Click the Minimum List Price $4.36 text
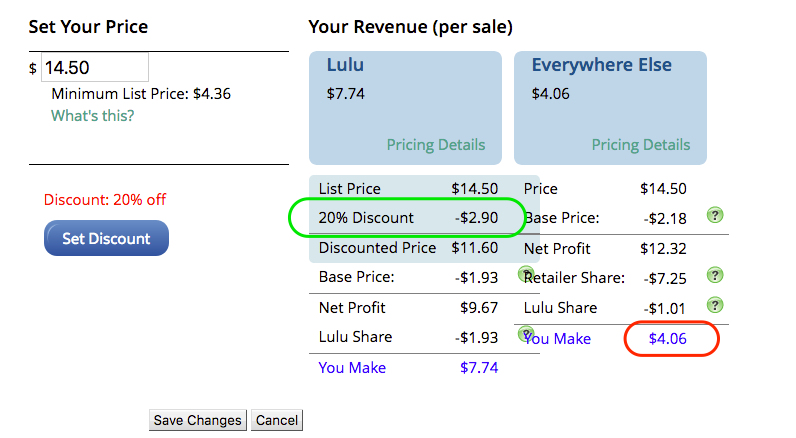Viewport: 796px width, 438px height. (141, 94)
